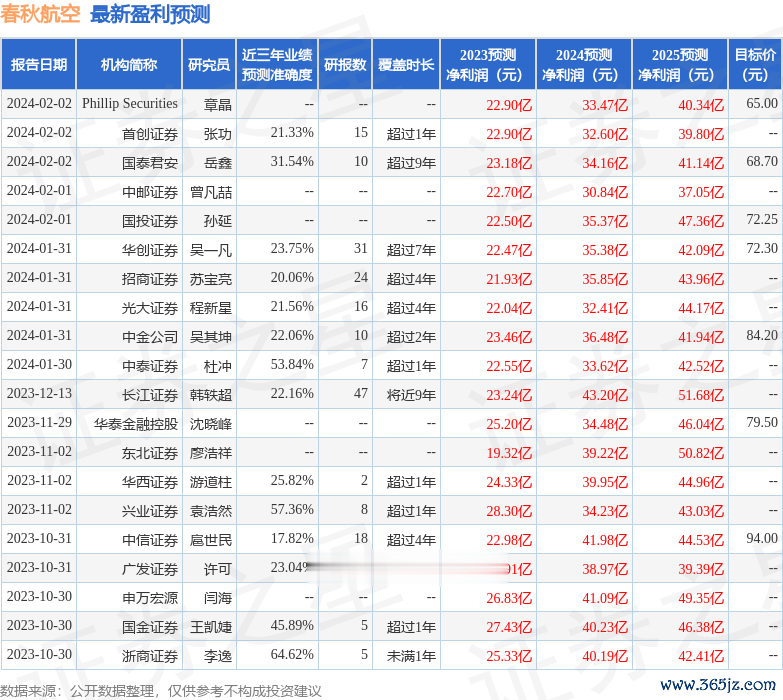Select the 2024预测净利润 column header
The width and height of the screenshot is (783, 700).
(x=584, y=64)
